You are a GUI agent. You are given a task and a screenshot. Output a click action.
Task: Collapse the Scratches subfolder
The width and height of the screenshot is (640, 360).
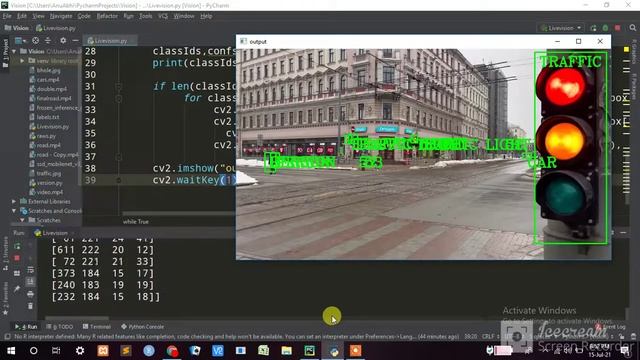pos(22,220)
